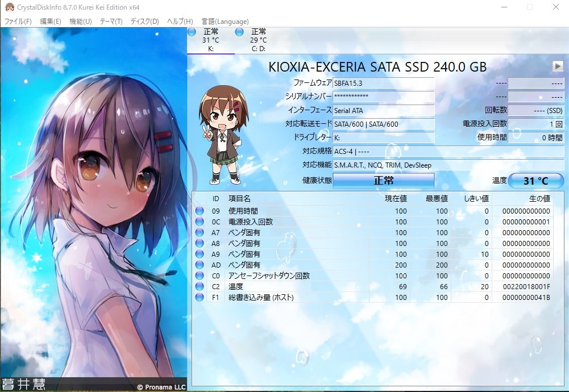
Task: Select the 電源投入回数 attribute row name
Action: pos(250,222)
